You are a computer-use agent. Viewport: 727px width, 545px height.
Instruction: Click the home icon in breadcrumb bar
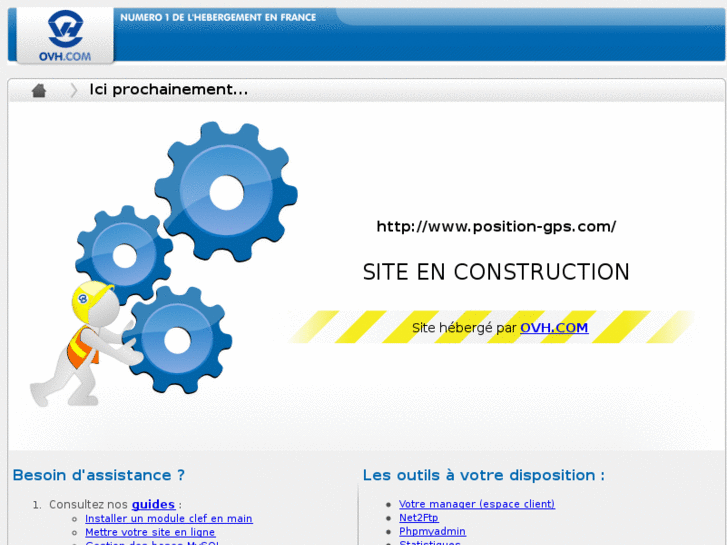point(39,90)
